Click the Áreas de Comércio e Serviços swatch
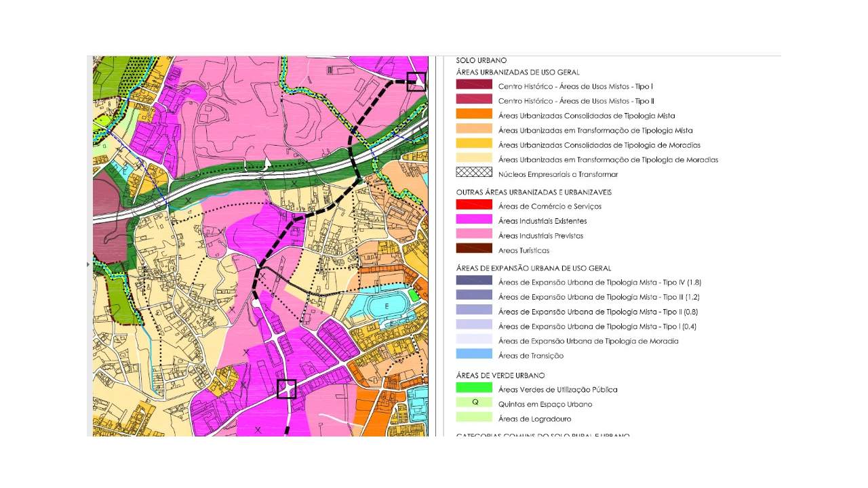The image size is (868, 488). 474,205
